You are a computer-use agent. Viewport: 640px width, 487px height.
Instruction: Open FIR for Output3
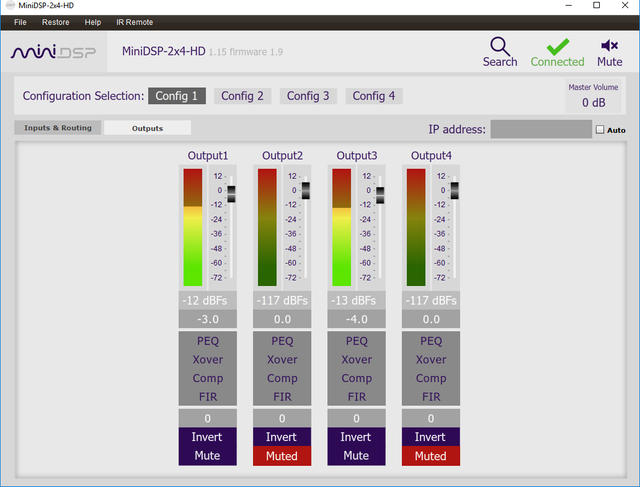click(x=356, y=397)
